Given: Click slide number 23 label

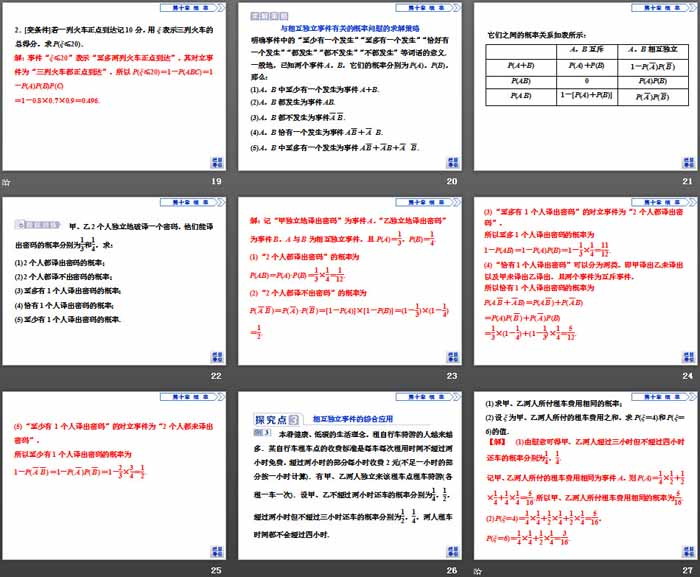Looking at the screenshot, I should click(452, 376).
